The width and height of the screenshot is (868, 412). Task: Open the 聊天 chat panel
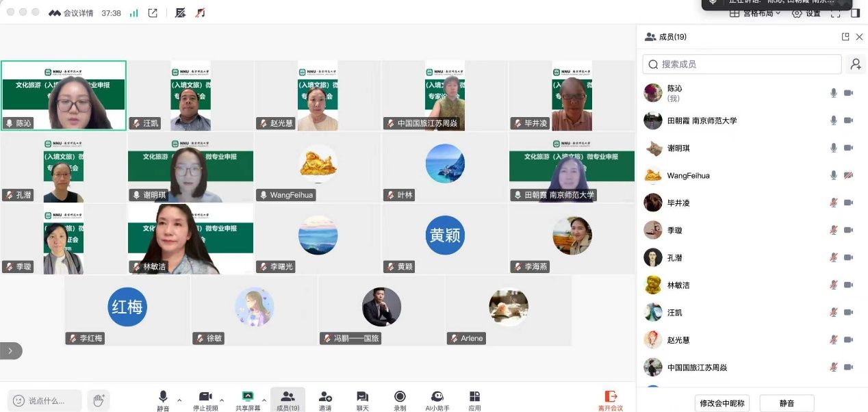click(x=362, y=401)
